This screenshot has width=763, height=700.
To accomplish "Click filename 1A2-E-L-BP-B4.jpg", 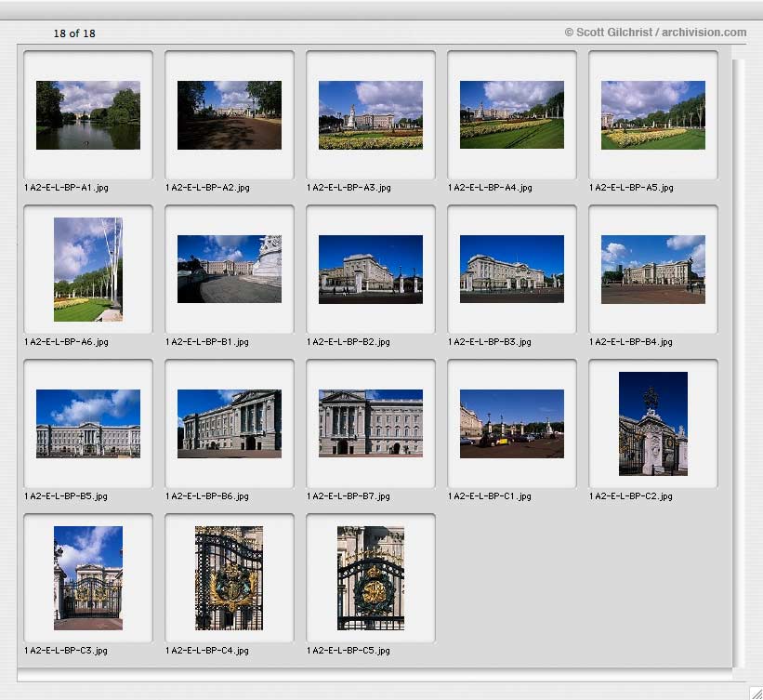I will click(x=631, y=342).
